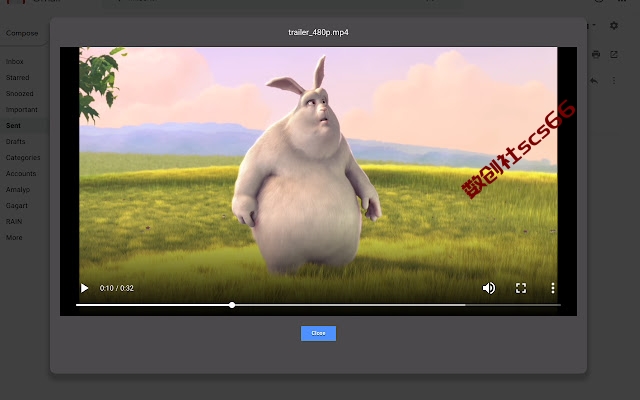Reply to email with arrow icon
This screenshot has width=640, height=400.
click(594, 81)
